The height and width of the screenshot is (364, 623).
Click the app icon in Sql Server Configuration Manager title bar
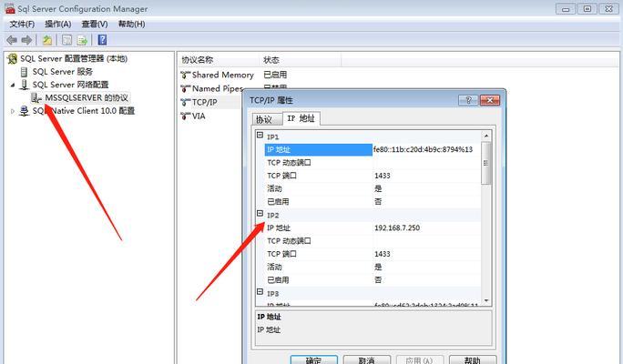coord(10,8)
